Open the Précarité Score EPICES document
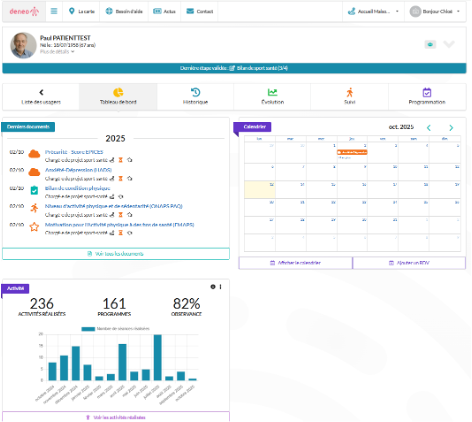472x422 pixels. click(x=74, y=152)
